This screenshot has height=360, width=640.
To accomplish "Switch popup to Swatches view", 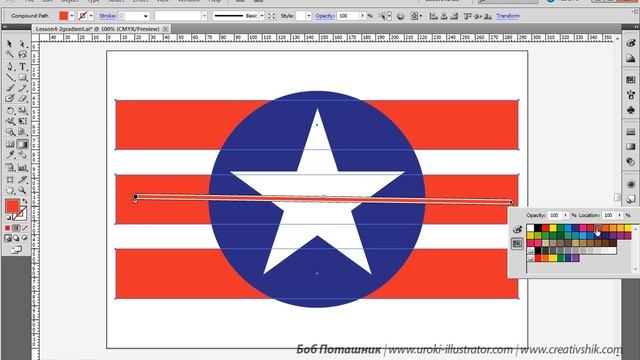I will (x=517, y=244).
